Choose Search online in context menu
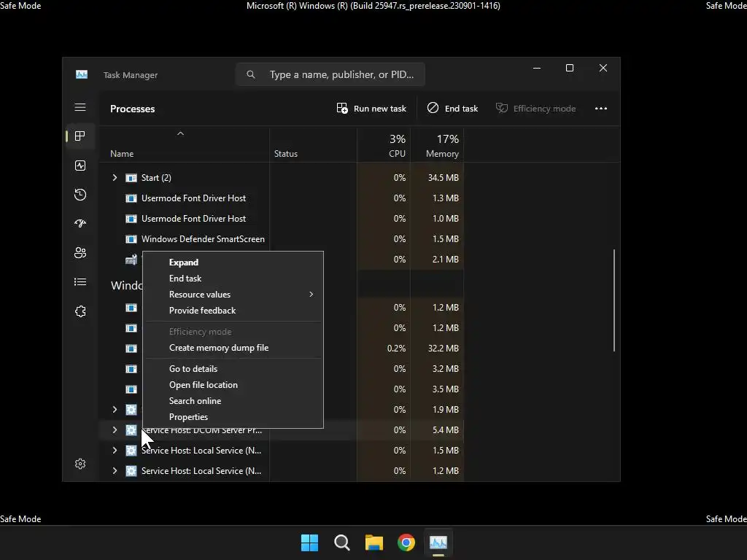This screenshot has width=747, height=560. 233,401
